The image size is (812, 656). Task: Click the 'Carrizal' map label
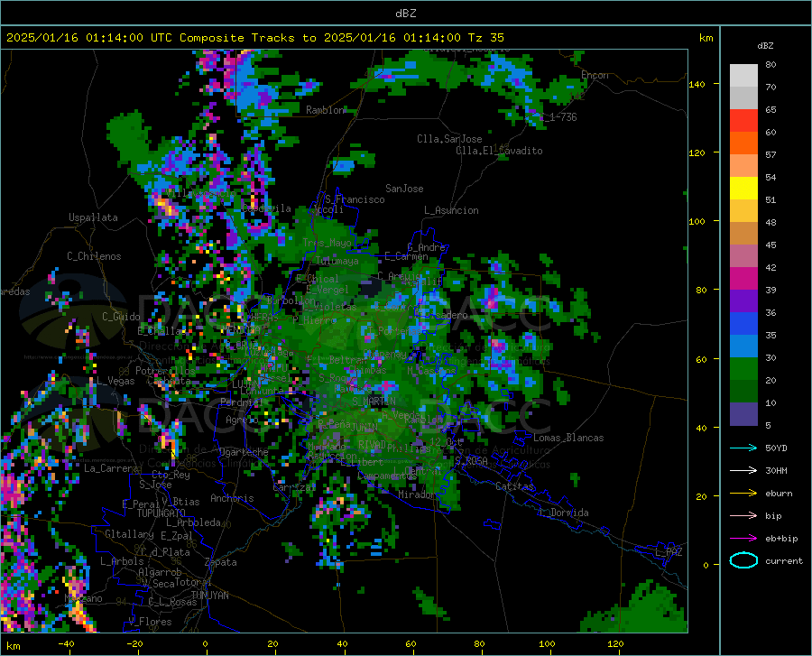pos(293,487)
